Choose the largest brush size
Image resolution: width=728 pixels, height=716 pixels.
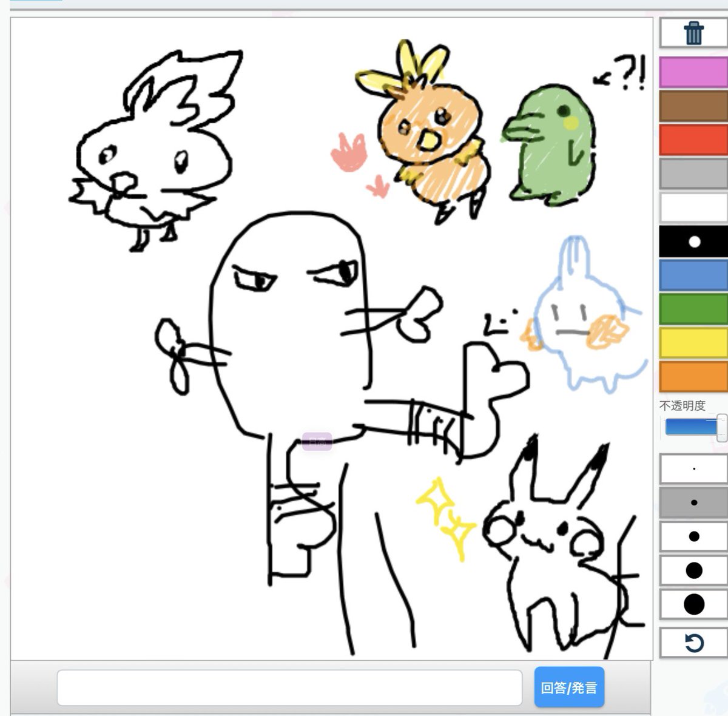[x=693, y=604]
